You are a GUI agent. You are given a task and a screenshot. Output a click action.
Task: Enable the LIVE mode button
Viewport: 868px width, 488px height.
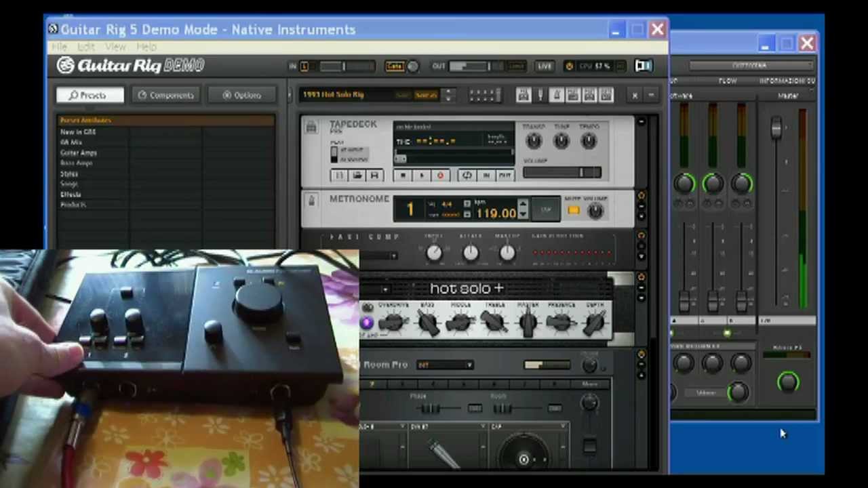[x=545, y=66]
